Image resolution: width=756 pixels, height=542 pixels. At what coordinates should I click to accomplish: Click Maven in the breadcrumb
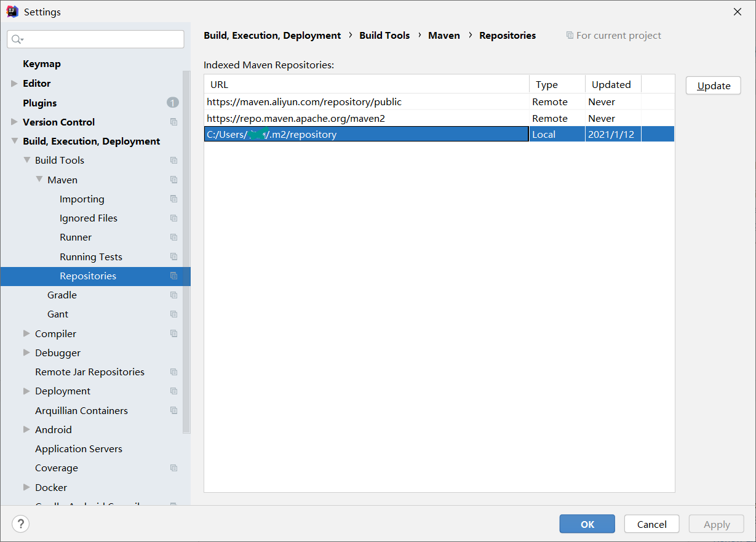(x=444, y=35)
